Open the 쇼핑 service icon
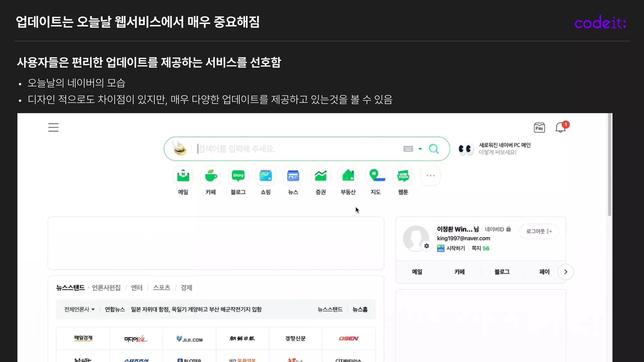This screenshot has height=362, width=644. [x=266, y=176]
